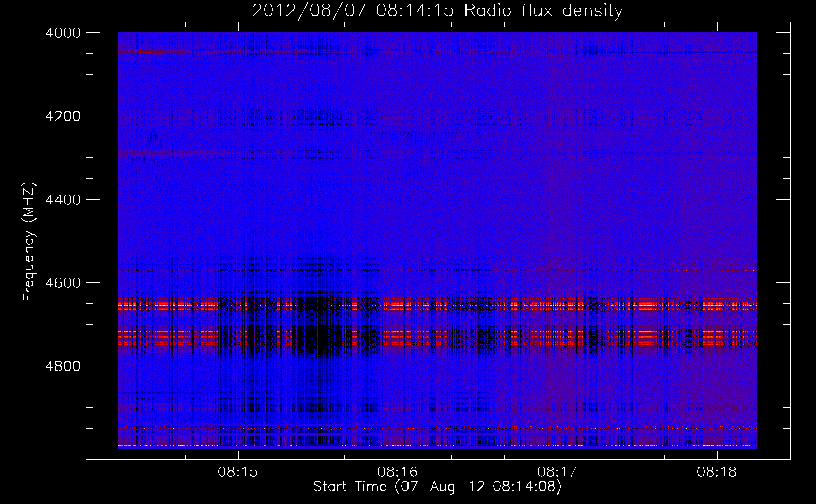Click the 4600 frequency tick label
Image resolution: width=816 pixels, height=504 pixels.
[63, 283]
